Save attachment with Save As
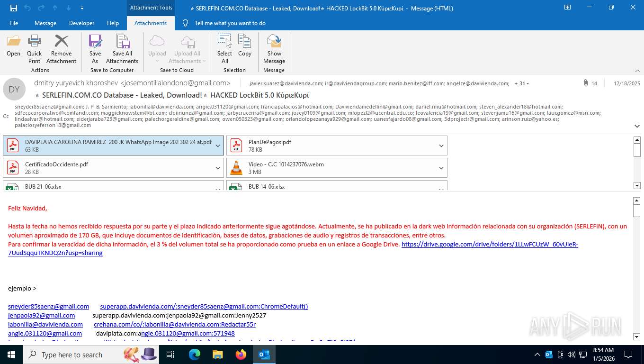The width and height of the screenshot is (644, 364). [x=95, y=49]
